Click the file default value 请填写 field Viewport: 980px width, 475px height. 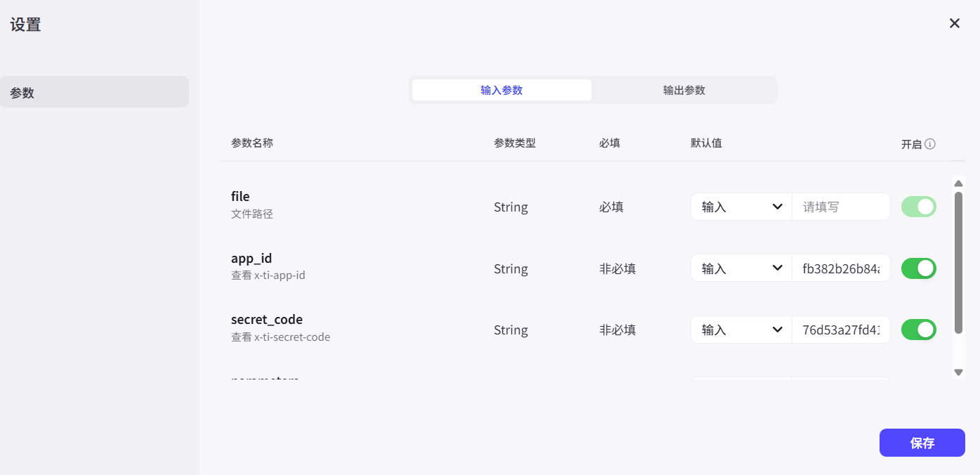[841, 207]
